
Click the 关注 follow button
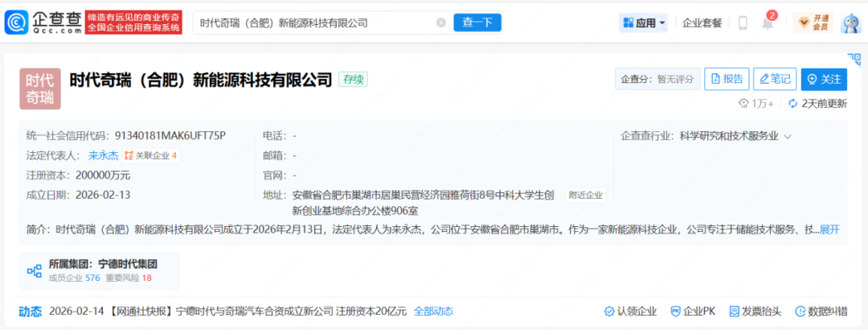pos(824,80)
